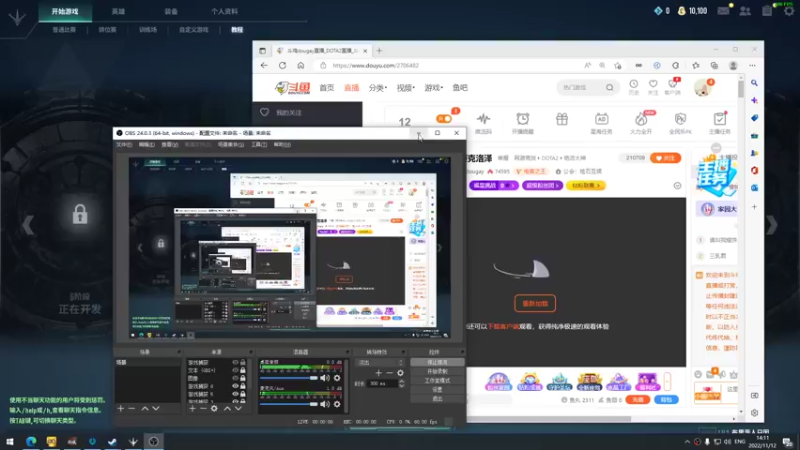
Task: Mute the 麦克风/Aux channel in OBS mixer
Action: [x=324, y=404]
